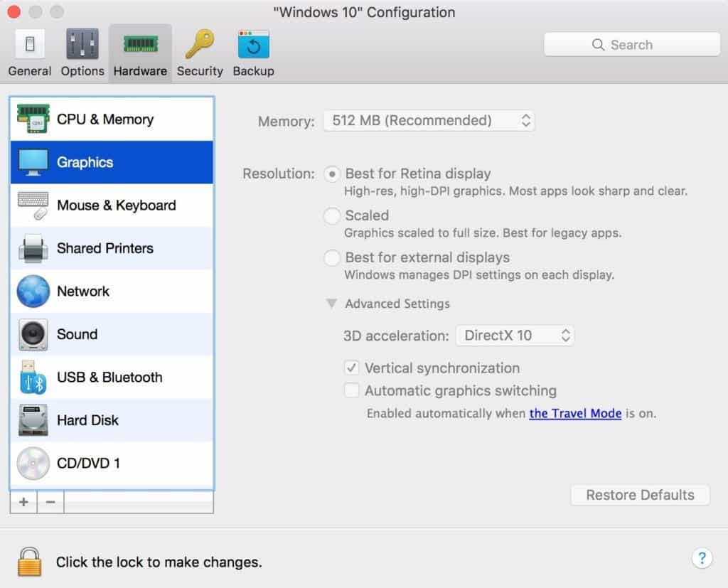Select Network in the sidebar

click(112, 292)
